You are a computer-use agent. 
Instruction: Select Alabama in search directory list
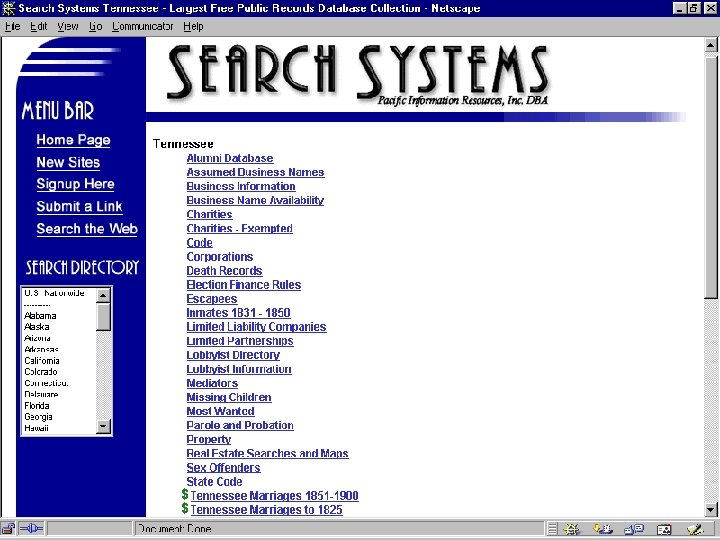(40, 315)
